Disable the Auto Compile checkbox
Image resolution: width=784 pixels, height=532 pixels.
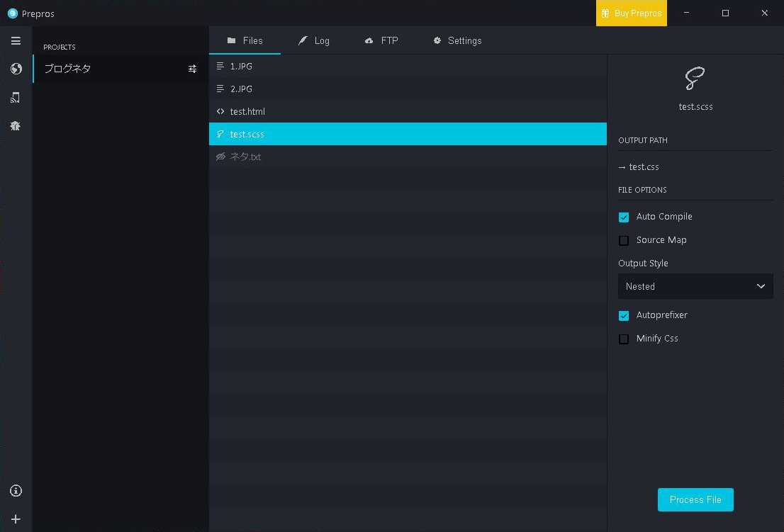coord(624,217)
